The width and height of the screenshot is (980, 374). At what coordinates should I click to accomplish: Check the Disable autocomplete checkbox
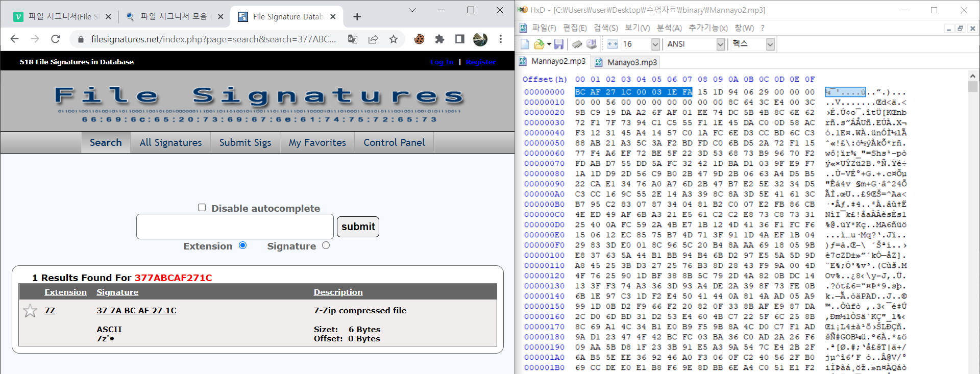pyautogui.click(x=202, y=208)
